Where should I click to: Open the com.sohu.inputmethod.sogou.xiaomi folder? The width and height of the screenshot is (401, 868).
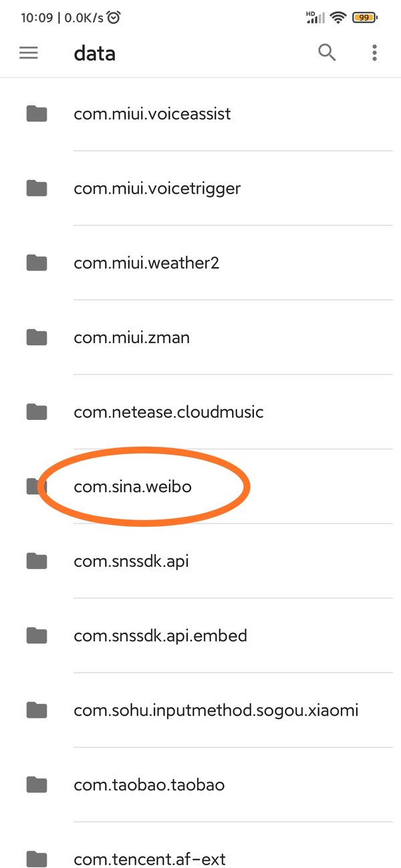pyautogui.click(x=216, y=710)
